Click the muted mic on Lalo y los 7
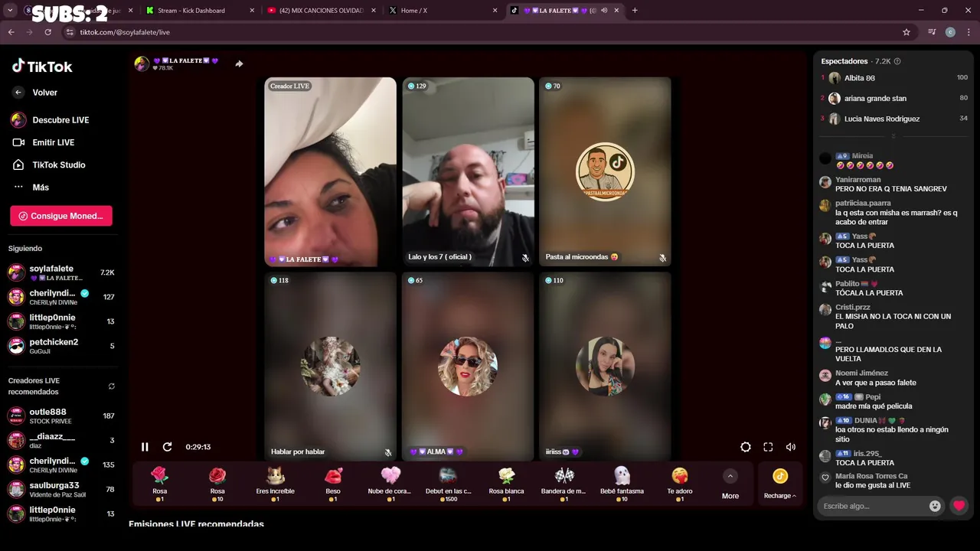Image resolution: width=980 pixels, height=551 pixels. 525,258
